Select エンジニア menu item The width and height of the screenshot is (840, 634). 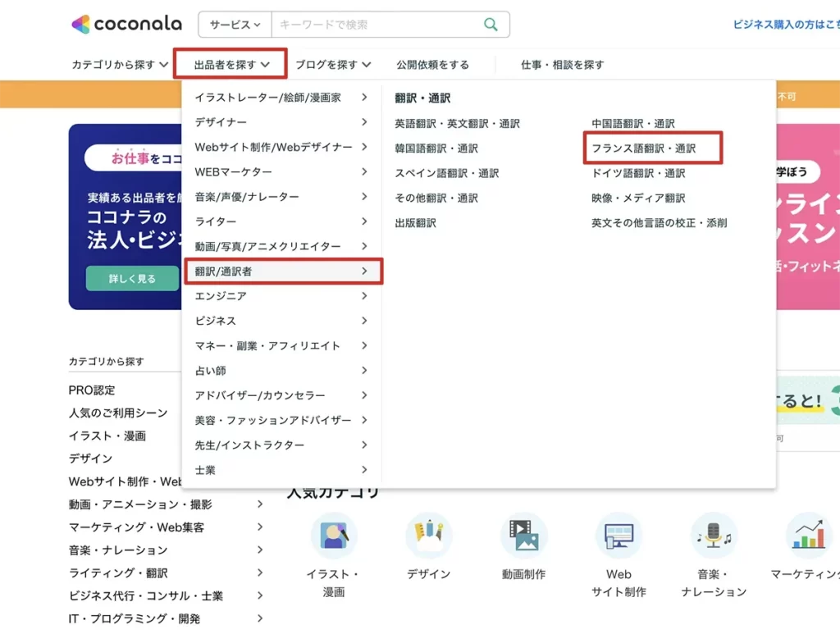282,295
